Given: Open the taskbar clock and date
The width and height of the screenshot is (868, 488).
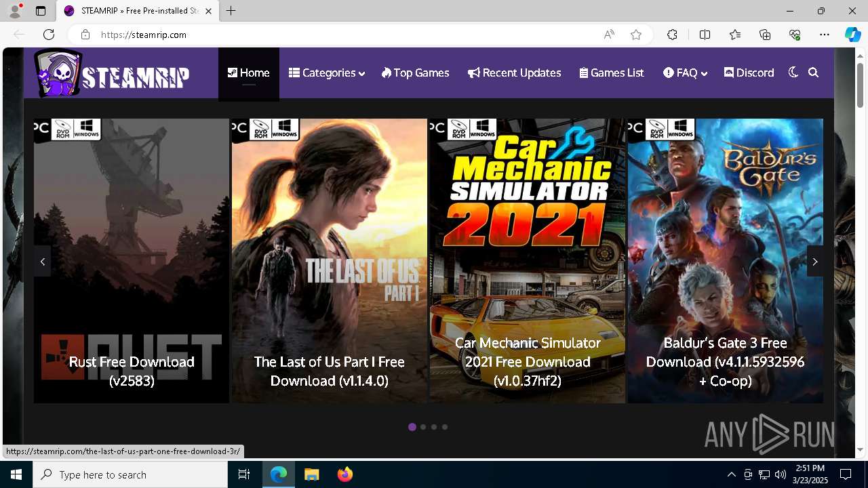Looking at the screenshot, I should tap(810, 474).
